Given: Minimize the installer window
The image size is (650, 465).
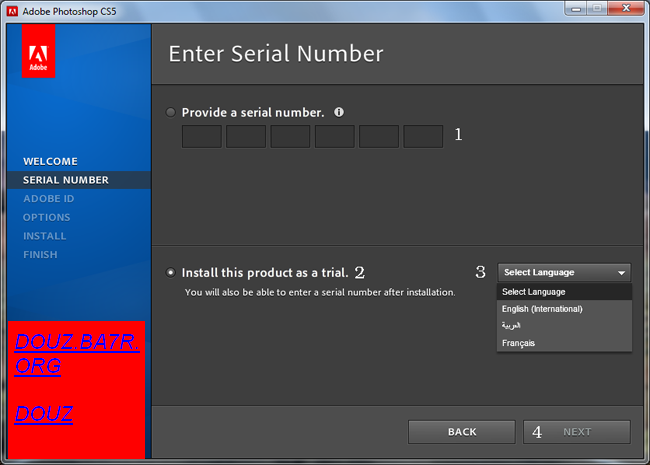Looking at the screenshot, I should click(576, 8).
